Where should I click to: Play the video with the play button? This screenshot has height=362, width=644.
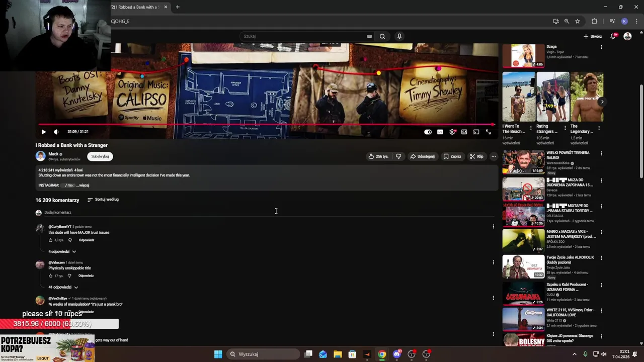43,132
